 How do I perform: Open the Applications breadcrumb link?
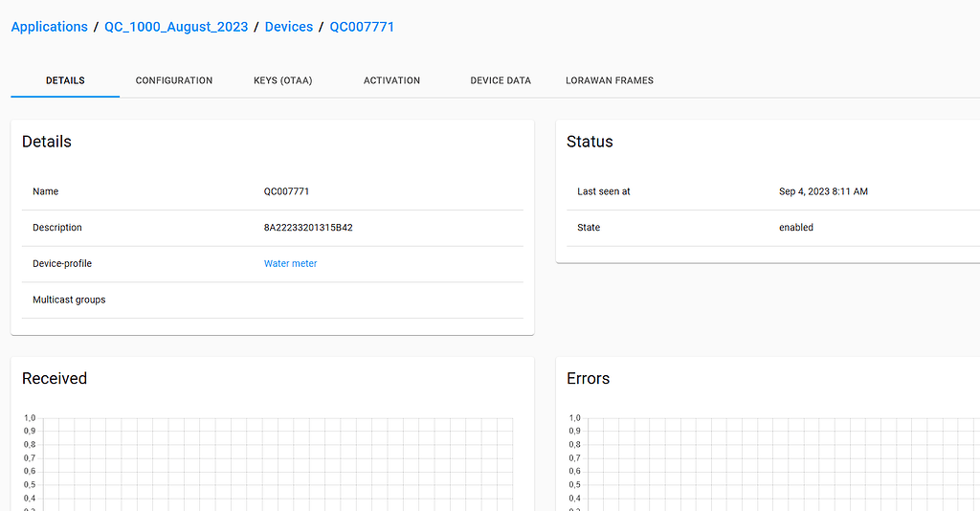50,27
